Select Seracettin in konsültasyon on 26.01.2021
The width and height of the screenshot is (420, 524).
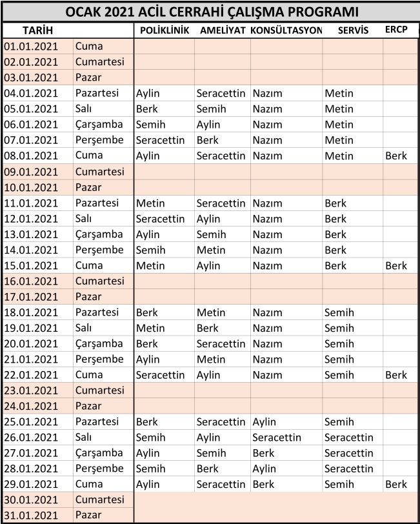(x=277, y=438)
